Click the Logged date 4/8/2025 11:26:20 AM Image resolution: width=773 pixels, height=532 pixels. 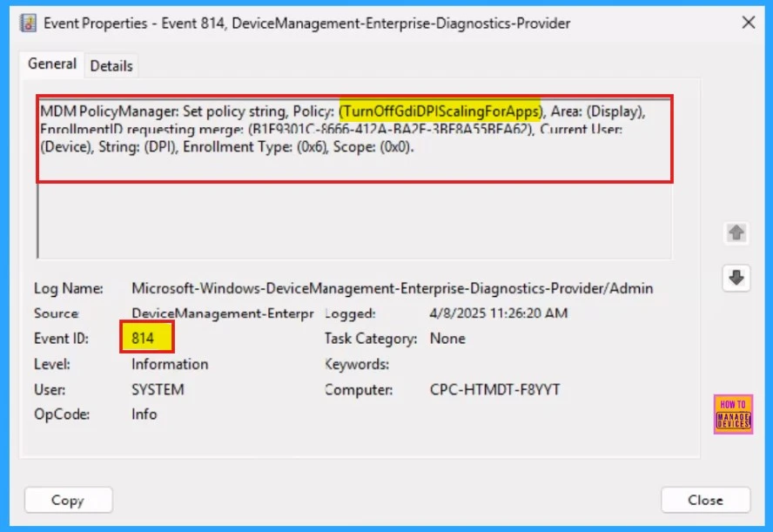[x=499, y=313]
